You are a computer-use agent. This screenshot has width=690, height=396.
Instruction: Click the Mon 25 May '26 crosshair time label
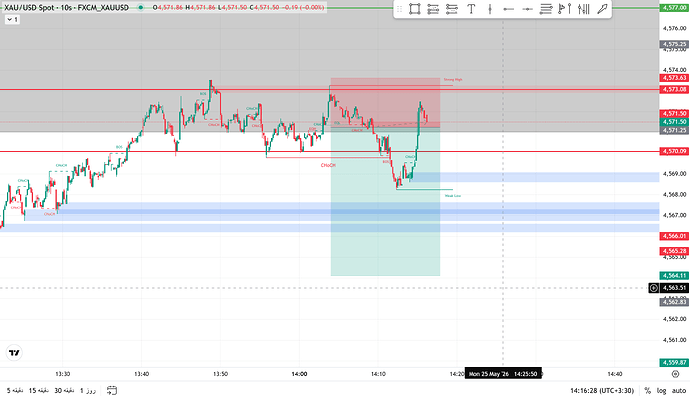pos(503,374)
